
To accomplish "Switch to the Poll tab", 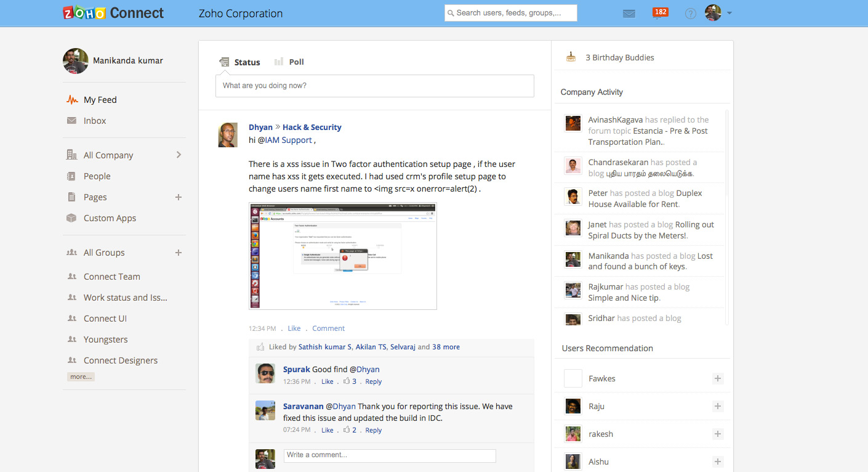I will (289, 62).
